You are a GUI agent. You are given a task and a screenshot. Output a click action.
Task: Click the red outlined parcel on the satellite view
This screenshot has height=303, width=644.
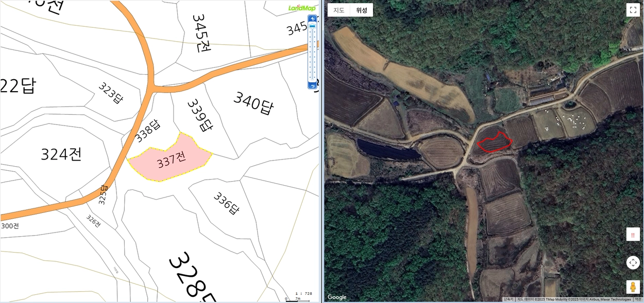(x=495, y=142)
